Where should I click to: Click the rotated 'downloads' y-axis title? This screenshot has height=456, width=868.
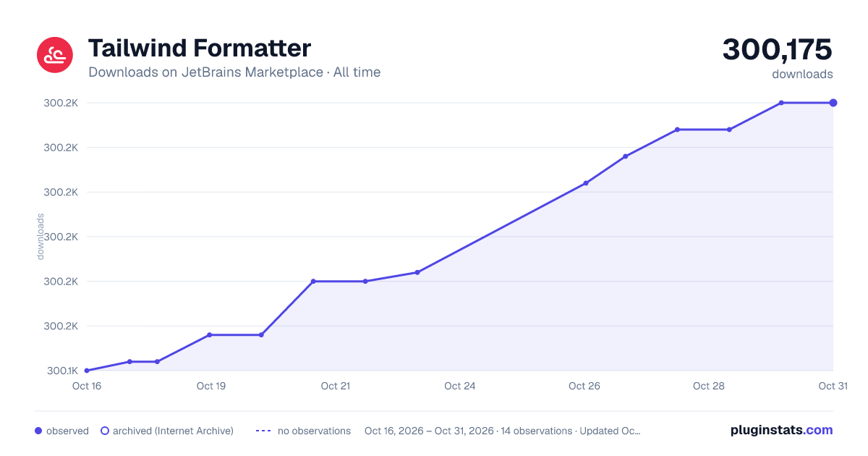point(41,236)
